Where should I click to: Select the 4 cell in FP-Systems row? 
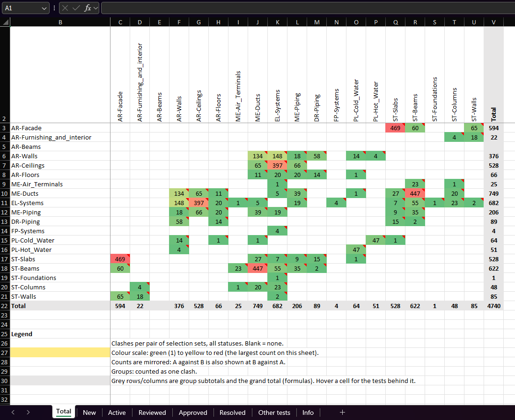278,231
